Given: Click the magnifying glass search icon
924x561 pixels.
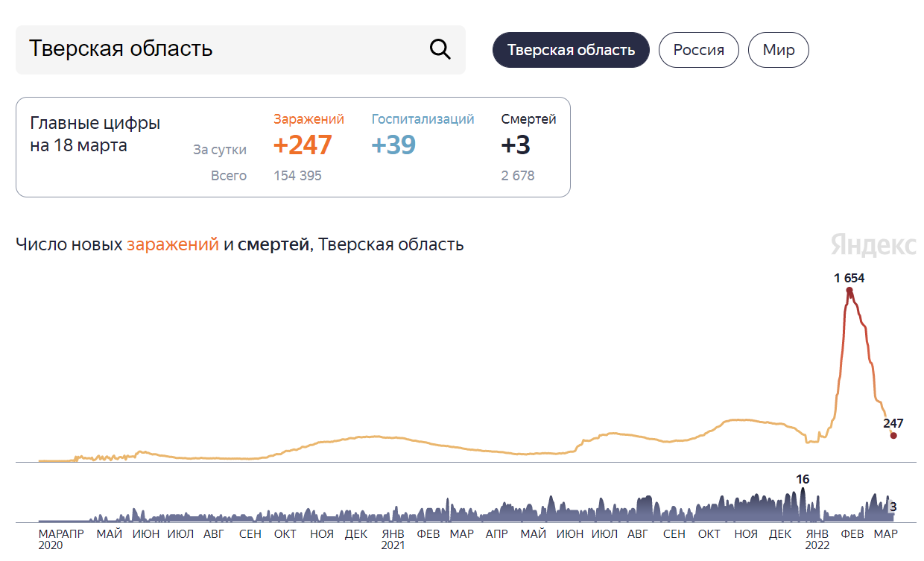Looking at the screenshot, I should coord(440,50).
